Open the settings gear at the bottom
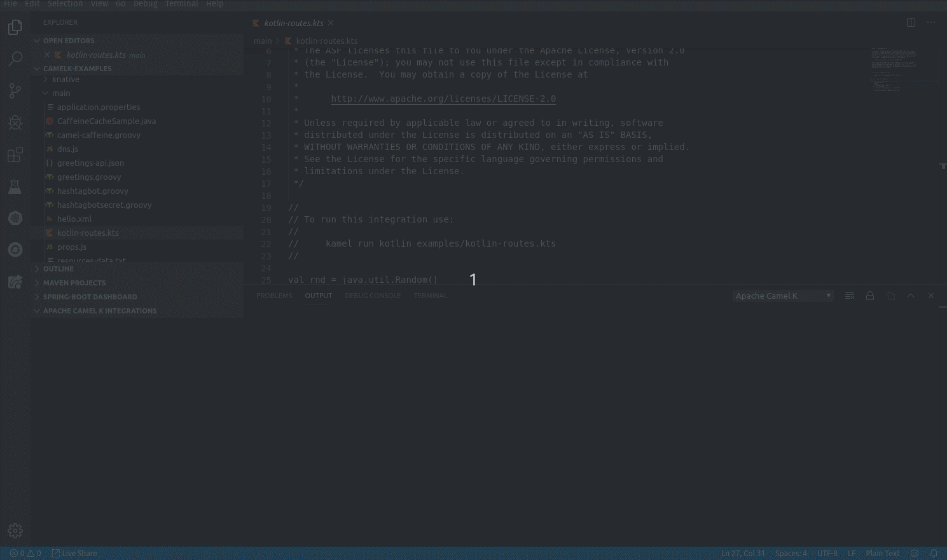The image size is (947, 560). 15,530
